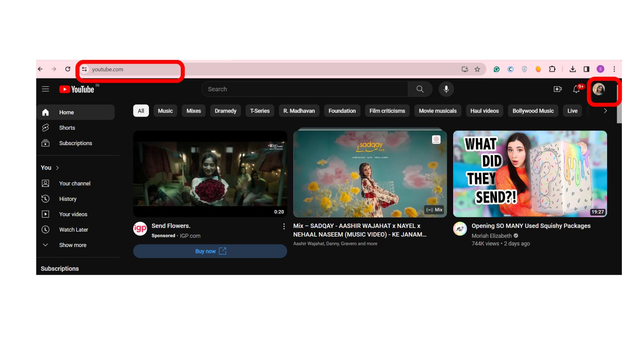Select Shorts in the sidebar
This screenshot has width=644, height=362.
(67, 128)
